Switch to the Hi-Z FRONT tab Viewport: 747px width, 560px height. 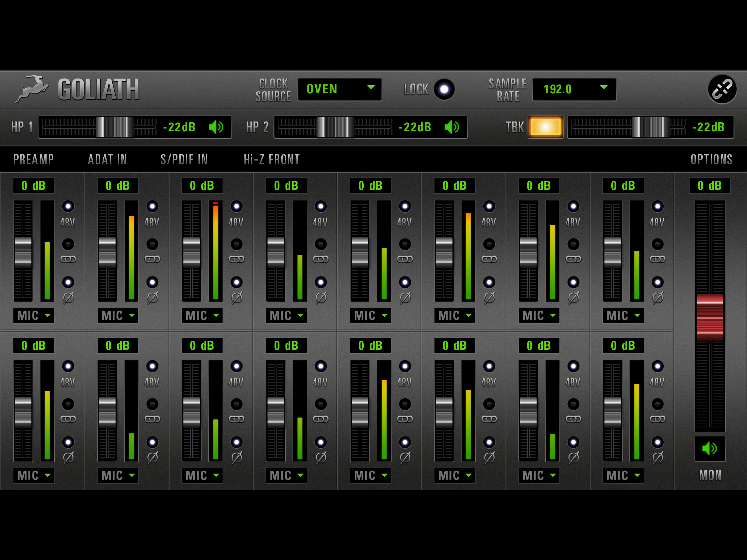[272, 159]
